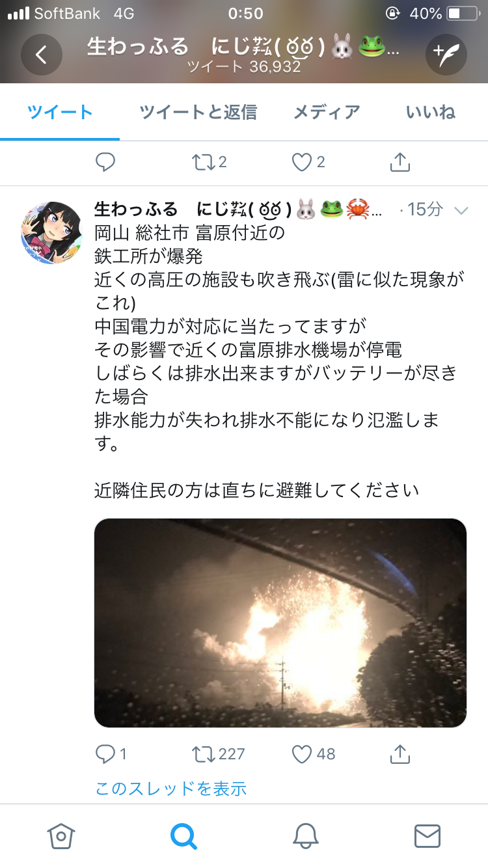This screenshot has width=488, height=868.
Task: Share the explosion tweet
Action: [x=400, y=753]
